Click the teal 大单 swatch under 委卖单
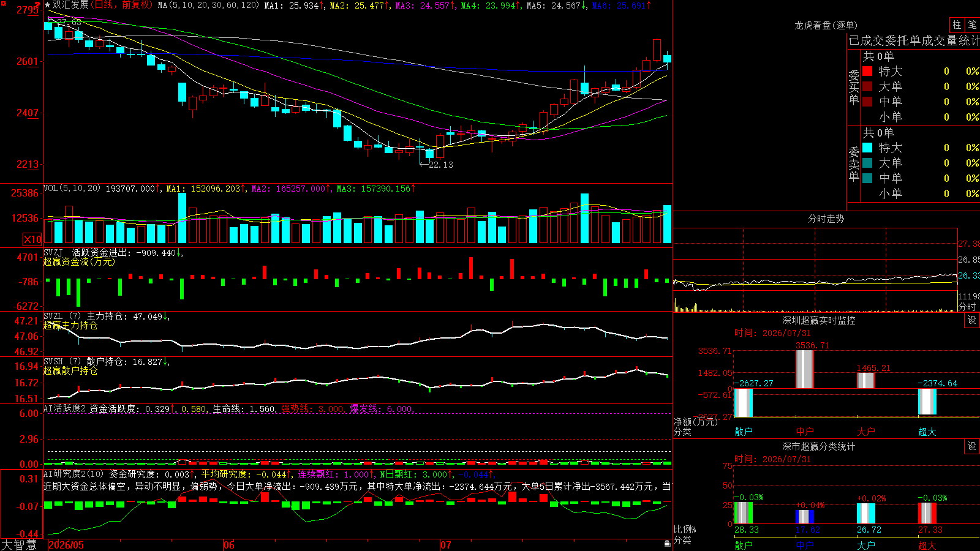 pos(867,163)
